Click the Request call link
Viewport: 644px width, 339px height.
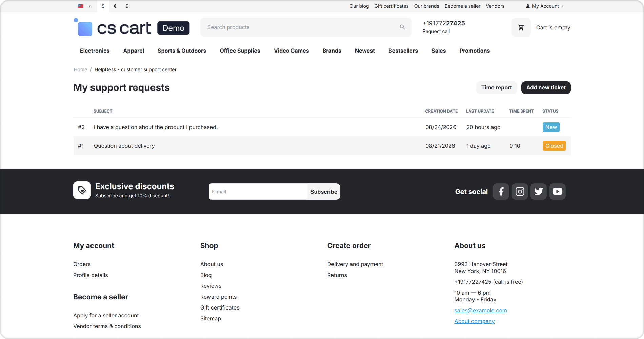(x=436, y=31)
